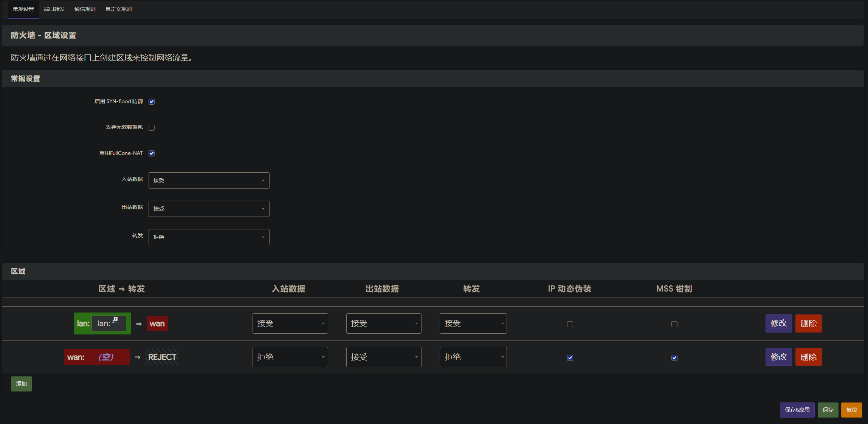
Task: Click 删除 button for wan zone
Action: pos(809,357)
